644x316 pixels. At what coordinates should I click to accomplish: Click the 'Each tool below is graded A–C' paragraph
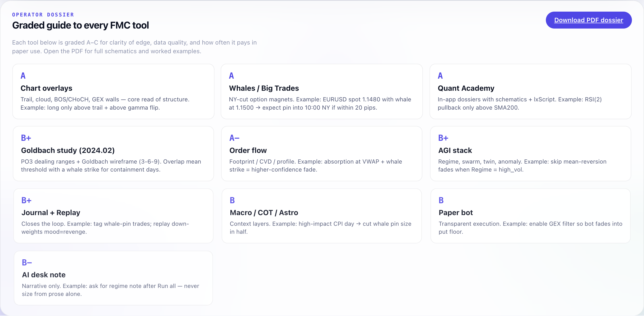tap(134, 47)
